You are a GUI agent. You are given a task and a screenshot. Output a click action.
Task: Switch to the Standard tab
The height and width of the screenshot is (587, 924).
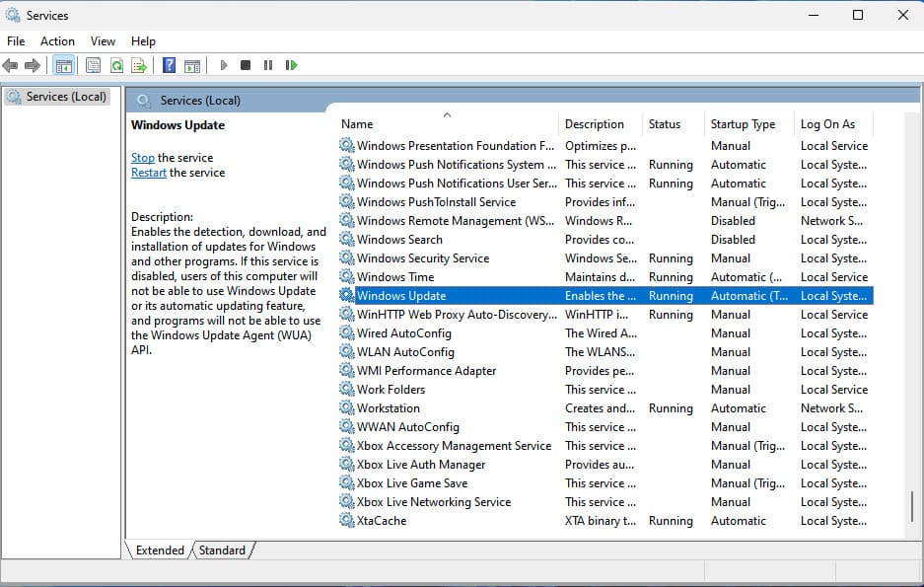222,550
